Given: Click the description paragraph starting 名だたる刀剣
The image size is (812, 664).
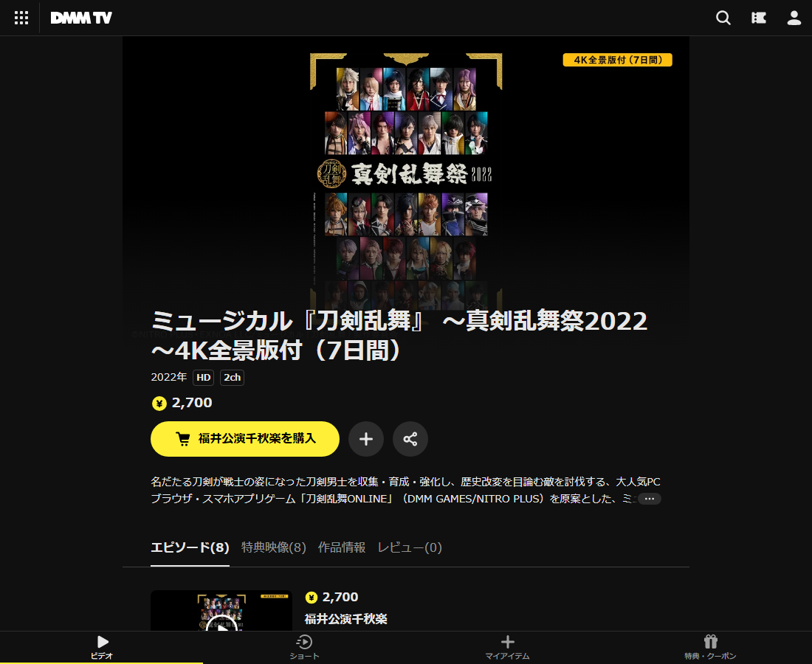Looking at the screenshot, I should (x=405, y=490).
